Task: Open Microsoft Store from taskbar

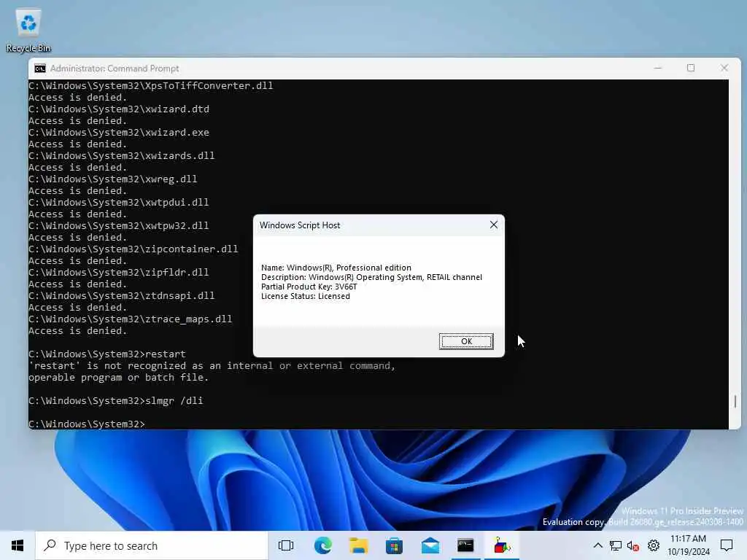Action: (x=394, y=545)
